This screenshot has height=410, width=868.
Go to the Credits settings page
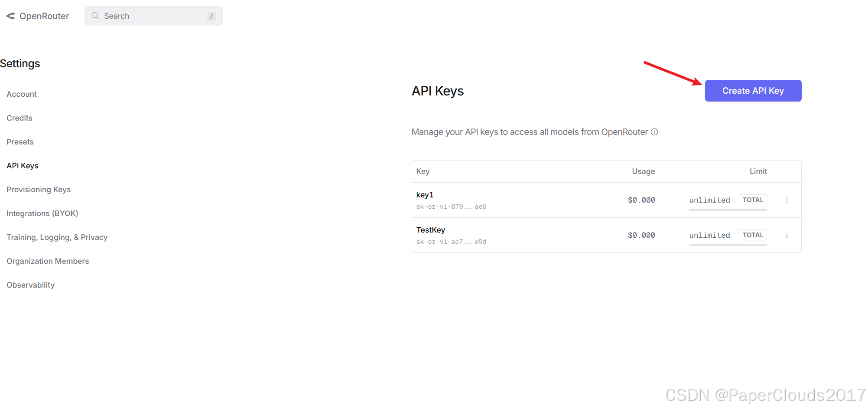tap(20, 118)
